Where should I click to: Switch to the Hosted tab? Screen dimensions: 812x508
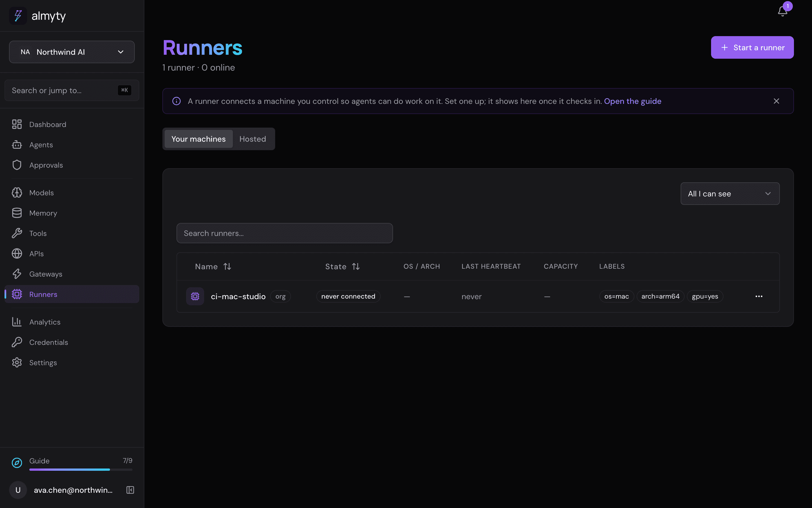[x=253, y=139]
